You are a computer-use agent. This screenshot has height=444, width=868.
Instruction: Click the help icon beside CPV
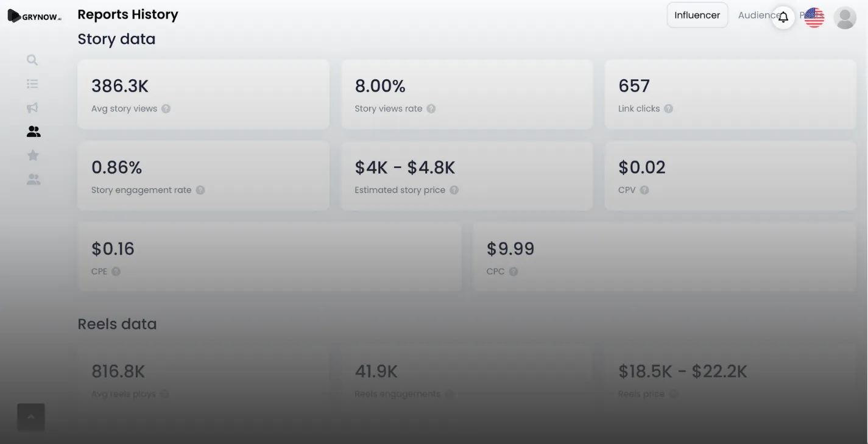click(x=644, y=190)
